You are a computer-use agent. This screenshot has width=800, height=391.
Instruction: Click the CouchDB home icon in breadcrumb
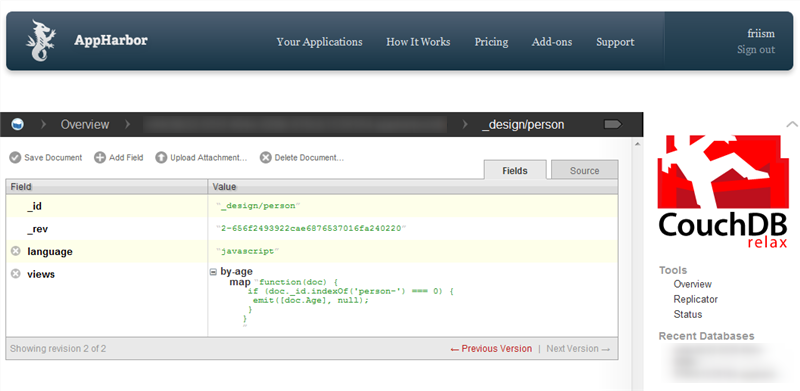[17, 124]
